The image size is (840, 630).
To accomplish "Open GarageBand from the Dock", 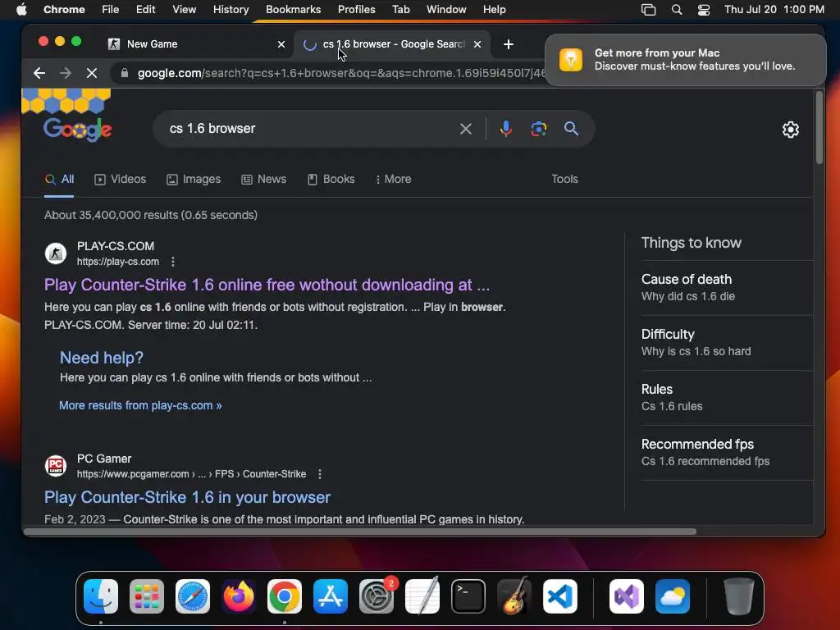I will 514,596.
